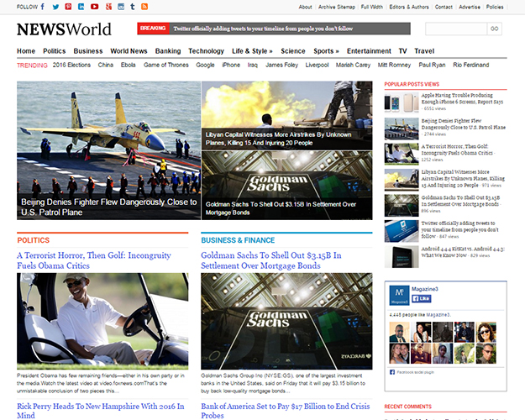Click the Obama golf cart article image
The image size is (525, 420).
point(102,321)
